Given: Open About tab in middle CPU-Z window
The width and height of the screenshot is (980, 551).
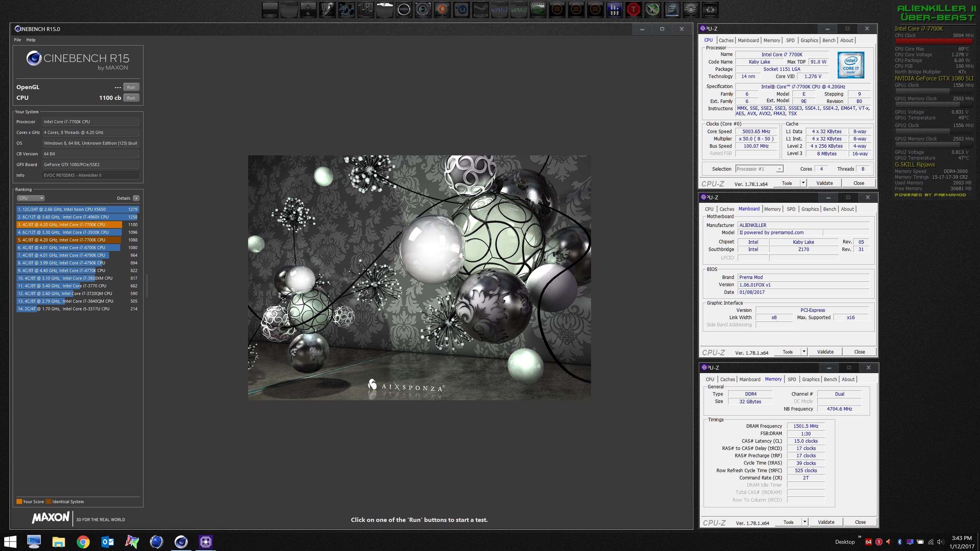Looking at the screenshot, I should tap(847, 209).
